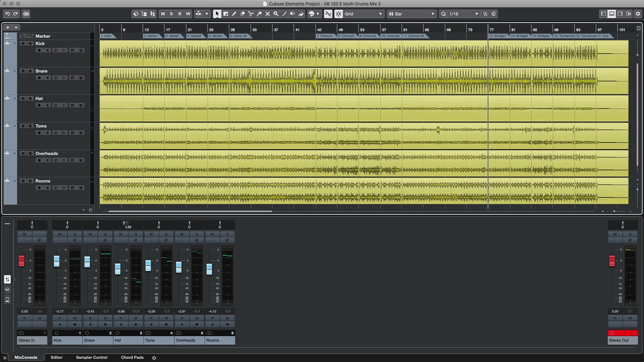The width and height of the screenshot is (644, 362).
Task: Click the 7: Chorus1 marker in timeline
Action: (325, 36)
